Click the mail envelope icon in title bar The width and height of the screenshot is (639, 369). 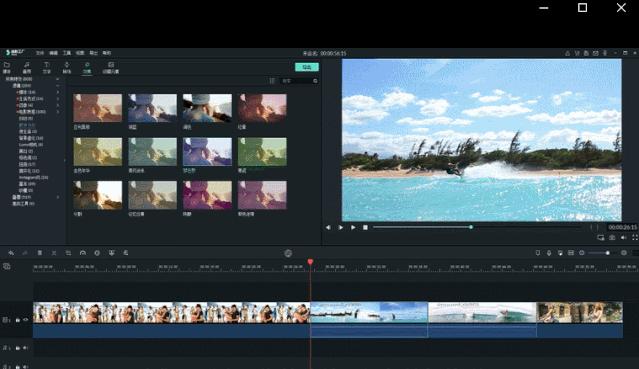coord(595,53)
